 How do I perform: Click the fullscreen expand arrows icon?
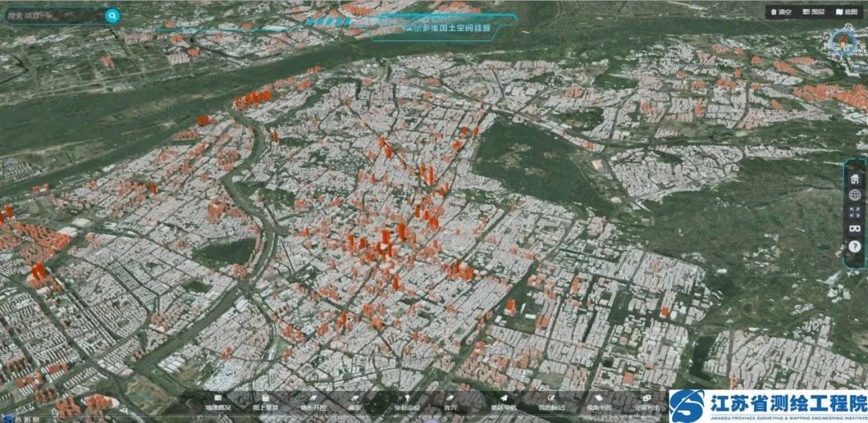click(854, 212)
